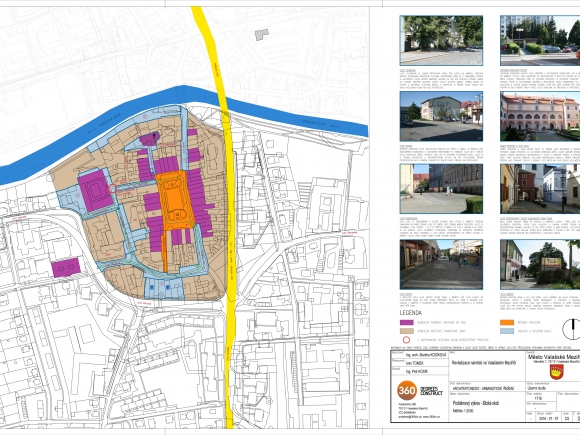Select the tan legend color swatch

pyautogui.click(x=407, y=331)
